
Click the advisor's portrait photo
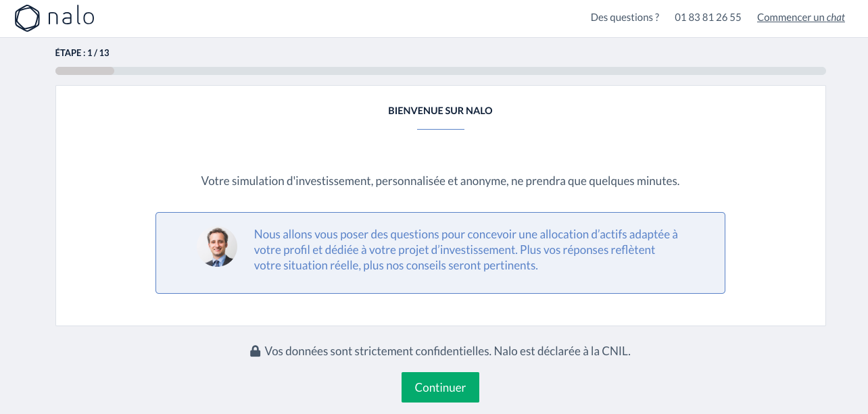217,247
